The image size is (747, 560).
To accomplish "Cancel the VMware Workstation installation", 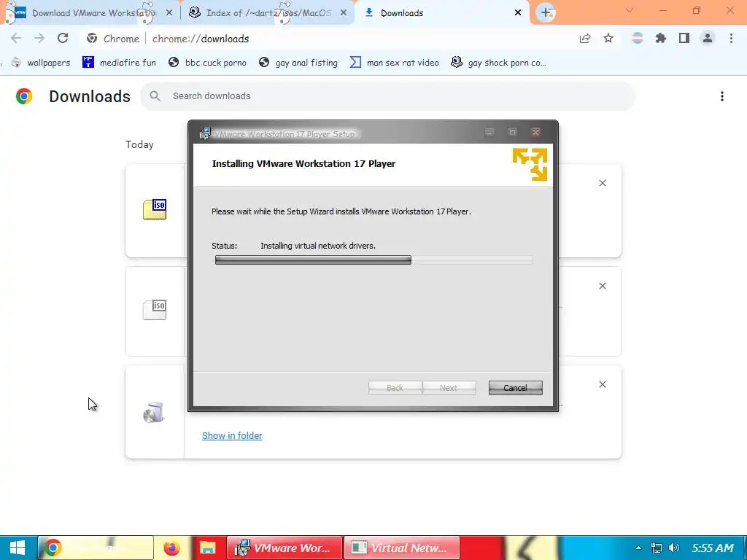I will point(516,388).
